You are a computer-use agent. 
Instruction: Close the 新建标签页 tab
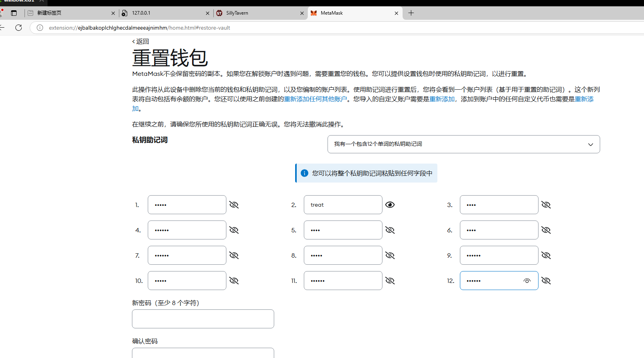pos(113,13)
